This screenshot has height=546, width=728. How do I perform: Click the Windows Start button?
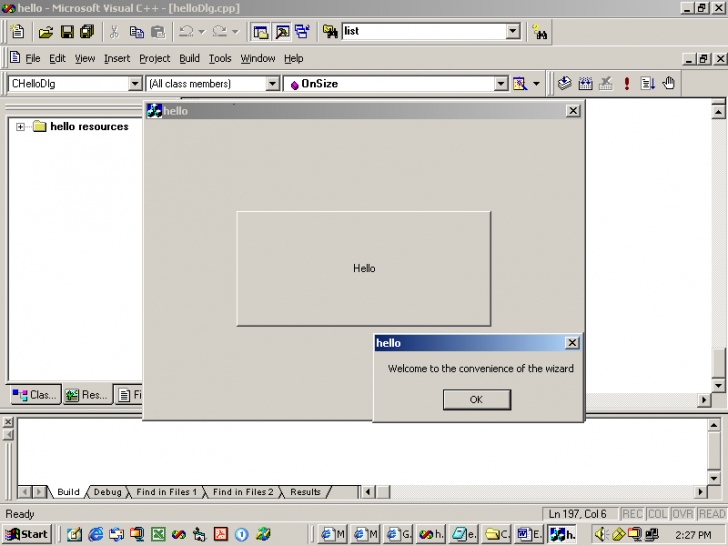pos(27,534)
